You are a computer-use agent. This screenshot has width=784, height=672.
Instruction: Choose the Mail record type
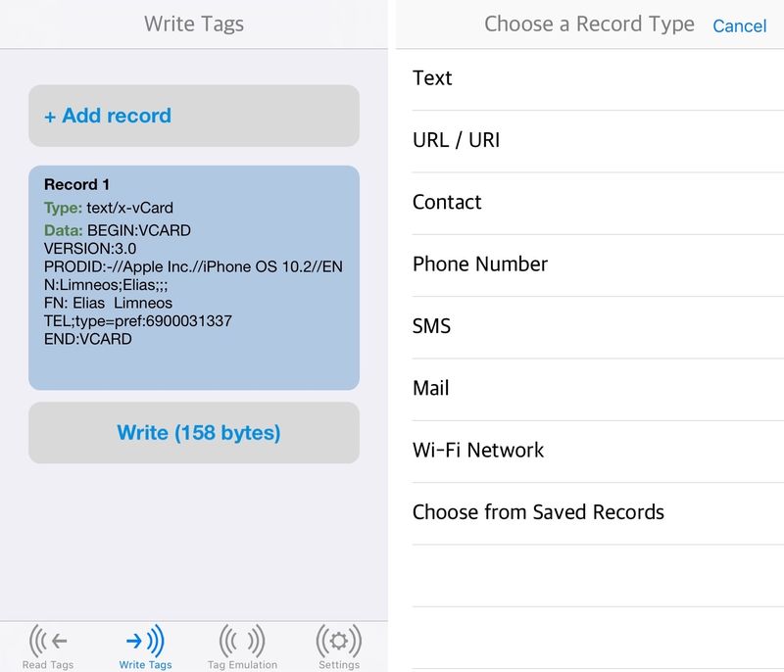point(598,389)
